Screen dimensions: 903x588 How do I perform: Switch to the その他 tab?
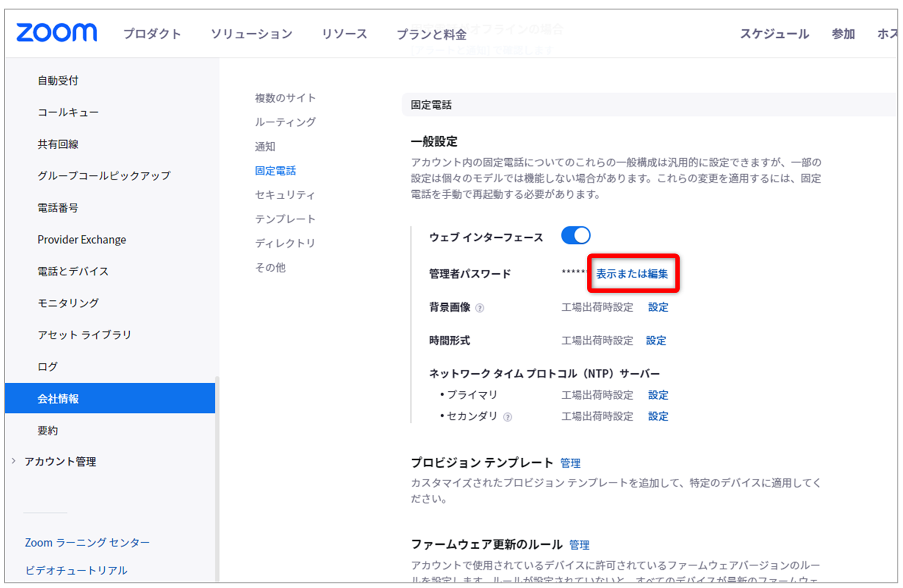click(270, 268)
